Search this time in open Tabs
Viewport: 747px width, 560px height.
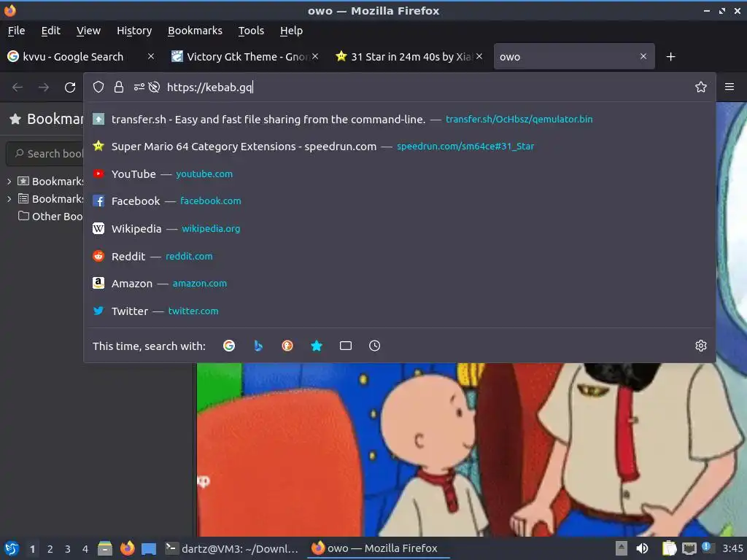345,346
